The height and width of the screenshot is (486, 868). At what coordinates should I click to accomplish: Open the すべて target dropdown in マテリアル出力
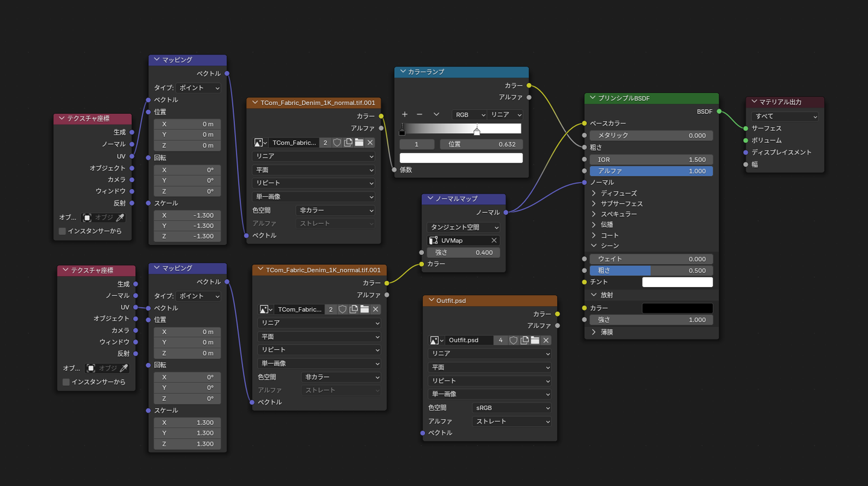coord(785,116)
